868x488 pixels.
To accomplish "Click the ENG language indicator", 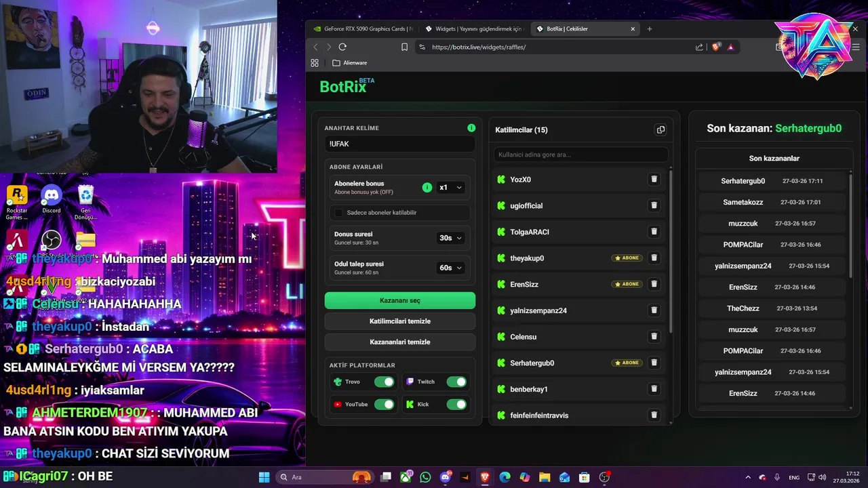I will (794, 477).
